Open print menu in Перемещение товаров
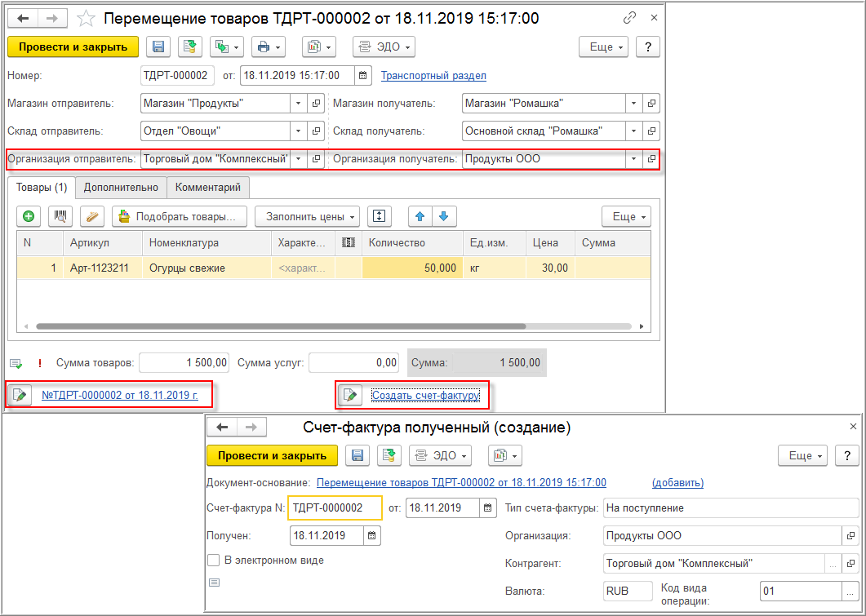This screenshot has height=616, width=866. [269, 47]
